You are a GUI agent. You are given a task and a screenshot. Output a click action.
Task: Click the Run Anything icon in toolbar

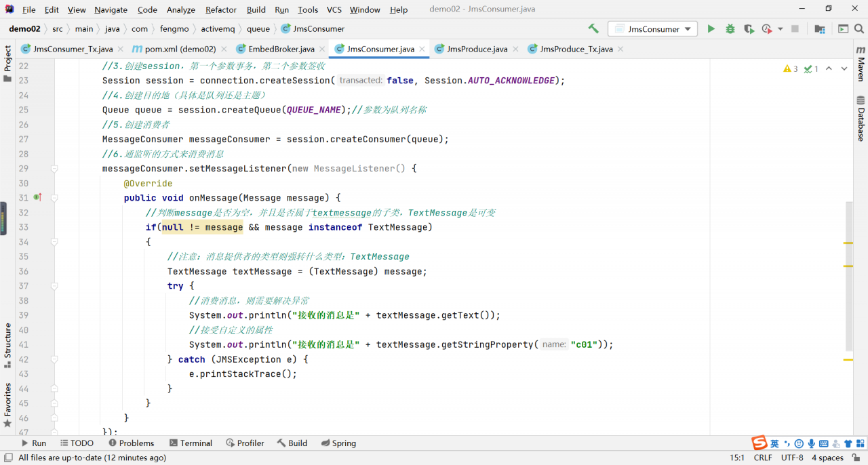click(843, 29)
